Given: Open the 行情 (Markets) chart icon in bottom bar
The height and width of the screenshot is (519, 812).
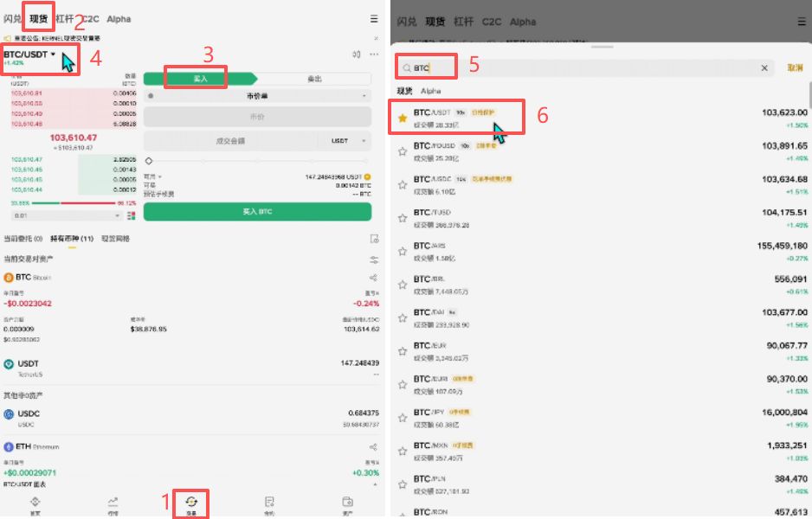Looking at the screenshot, I should click(x=113, y=503).
